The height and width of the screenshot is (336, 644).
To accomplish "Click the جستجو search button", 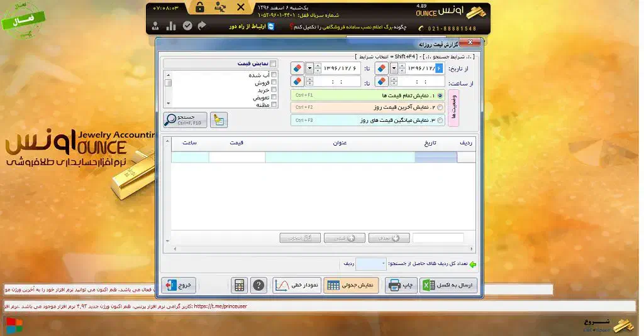I will coord(185,120).
